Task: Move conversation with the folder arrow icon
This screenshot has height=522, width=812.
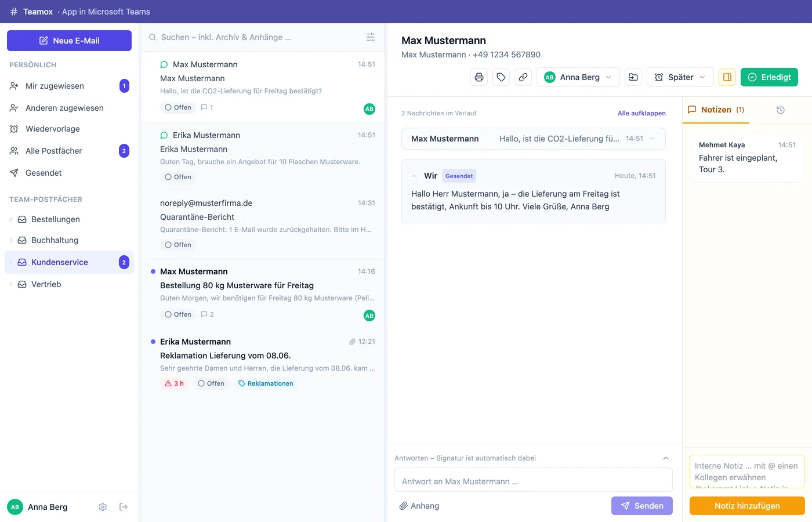Action: [633, 77]
